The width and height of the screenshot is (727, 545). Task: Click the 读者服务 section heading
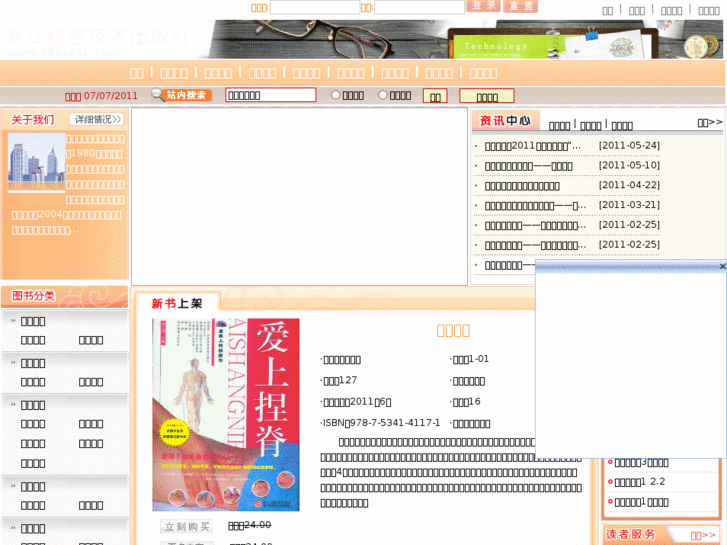[x=630, y=534]
